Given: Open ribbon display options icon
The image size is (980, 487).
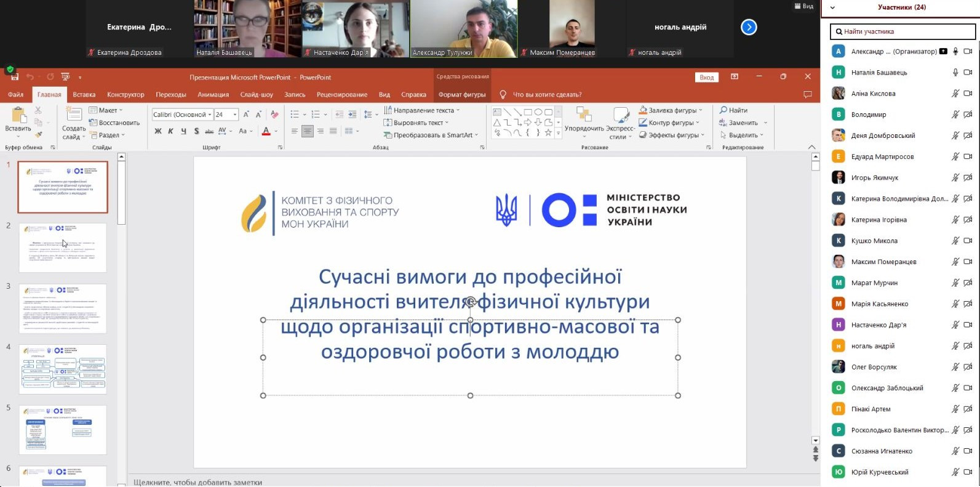Looking at the screenshot, I should [735, 77].
